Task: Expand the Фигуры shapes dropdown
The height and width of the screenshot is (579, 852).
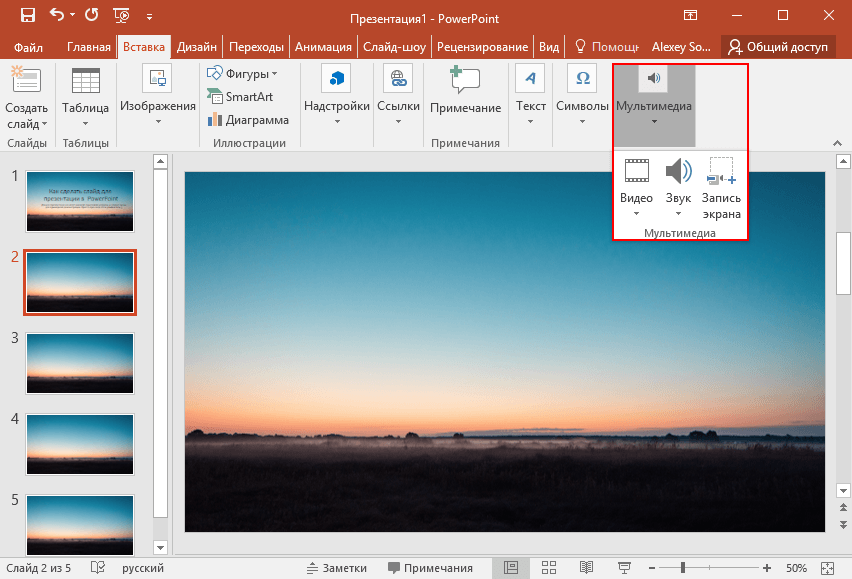Action: pos(242,74)
